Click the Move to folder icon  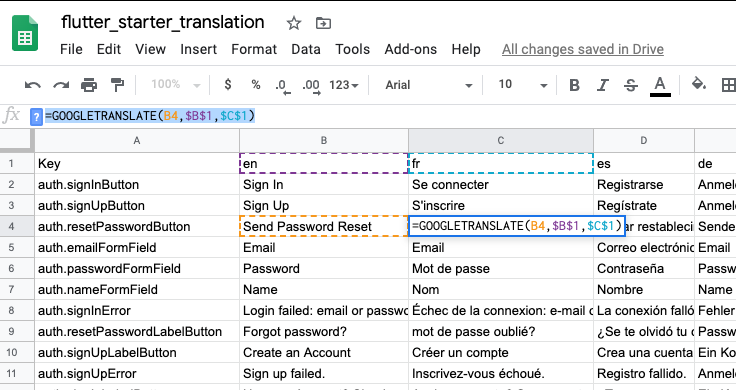323,23
